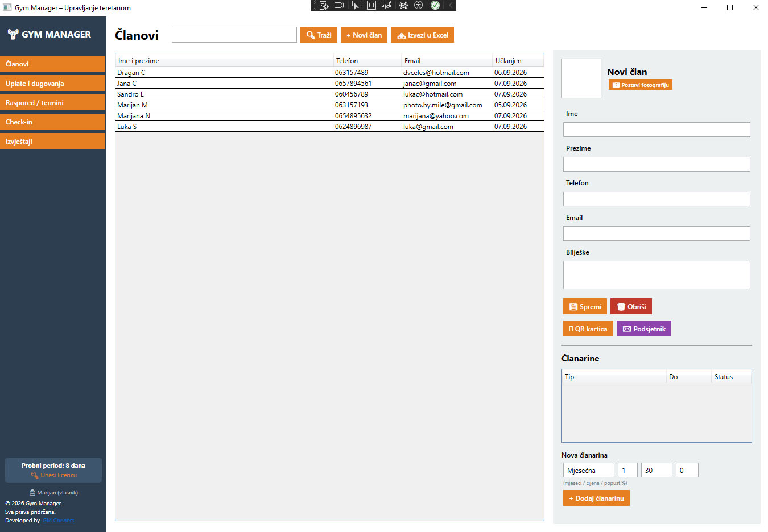Upload a picture with Postavi fotografiju
This screenshot has height=532, width=768.
641,85
